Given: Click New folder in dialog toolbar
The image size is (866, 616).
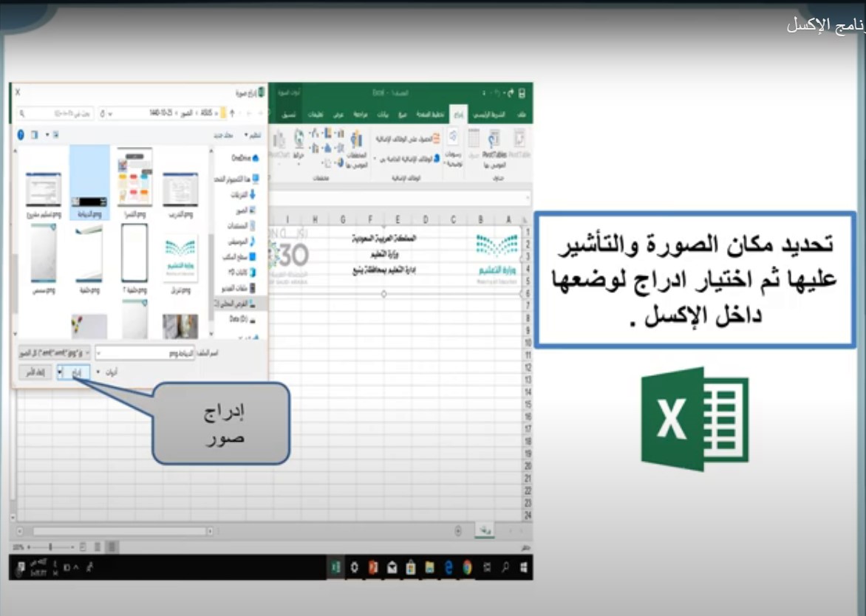Looking at the screenshot, I should [224, 135].
